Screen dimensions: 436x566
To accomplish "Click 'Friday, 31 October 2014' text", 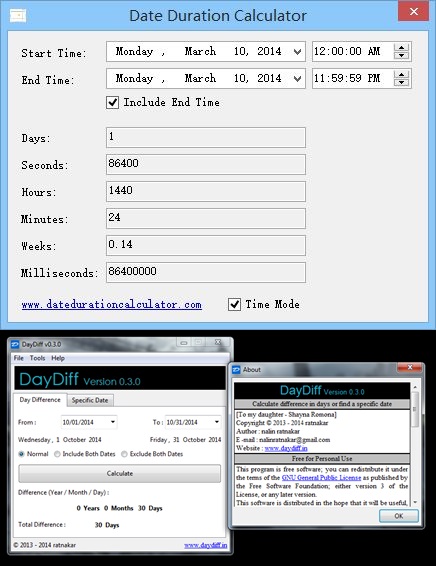I will click(185, 440).
